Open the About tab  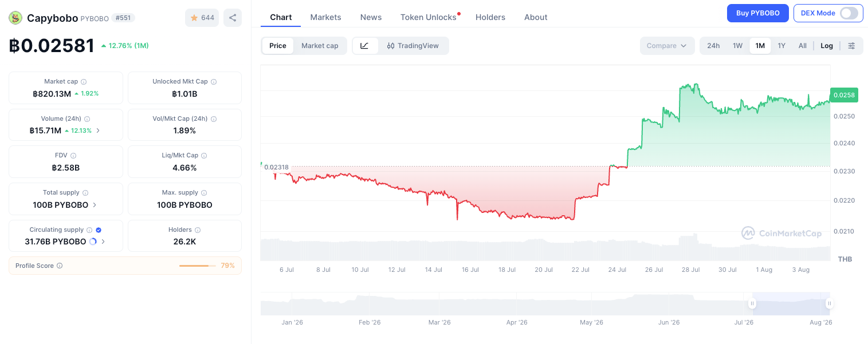click(536, 17)
